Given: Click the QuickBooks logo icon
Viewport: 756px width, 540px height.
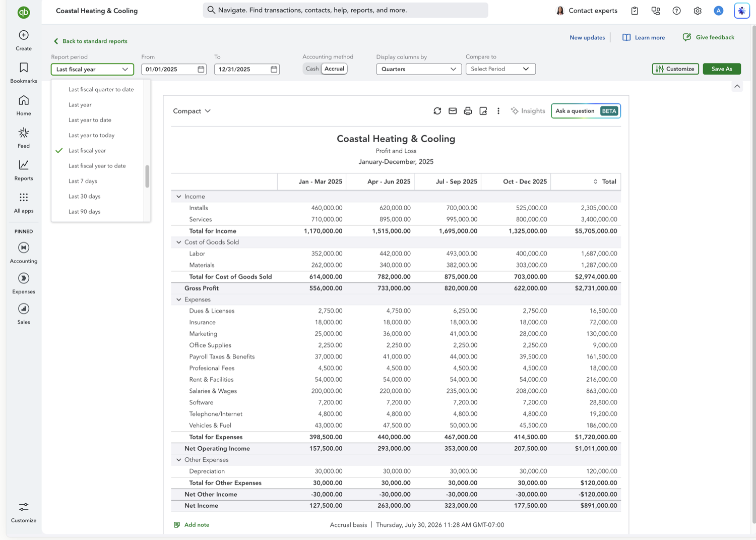Looking at the screenshot, I should (24, 12).
